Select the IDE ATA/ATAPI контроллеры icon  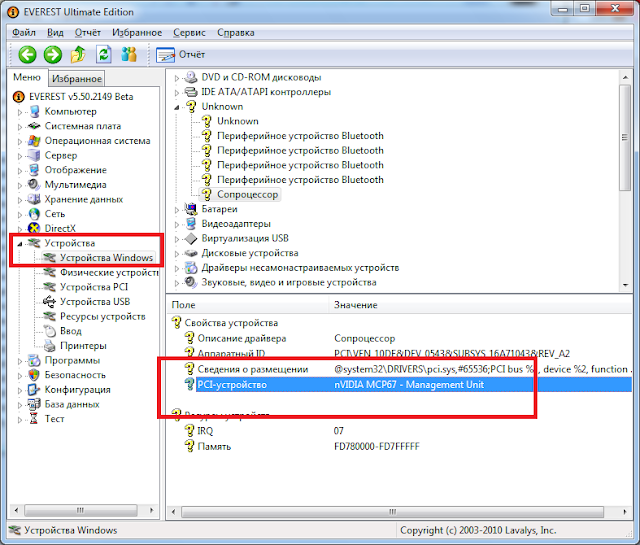click(x=191, y=92)
